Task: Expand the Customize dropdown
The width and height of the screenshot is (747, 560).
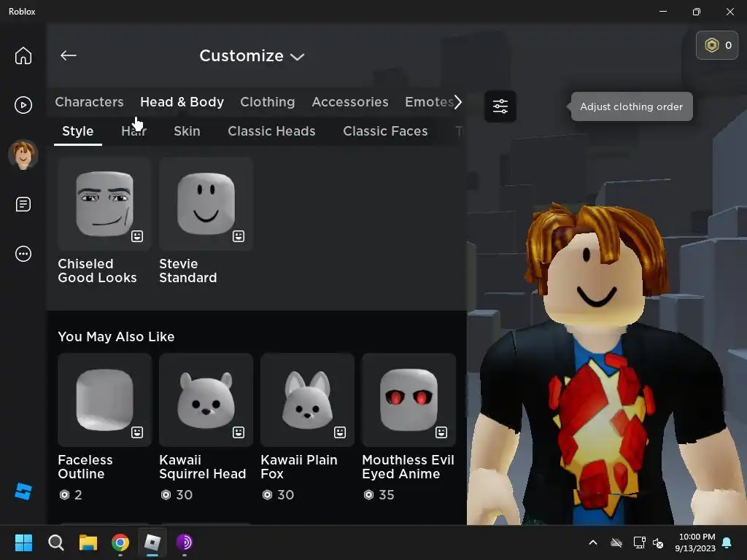Action: [252, 55]
